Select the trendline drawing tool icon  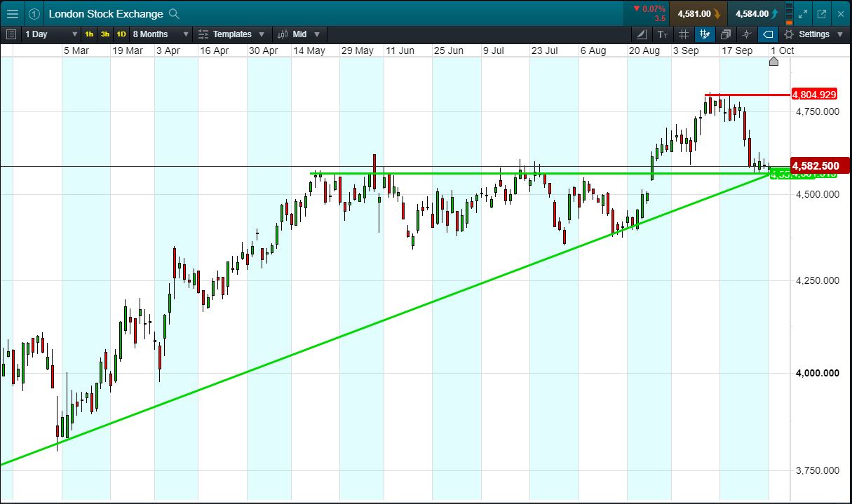[x=642, y=34]
